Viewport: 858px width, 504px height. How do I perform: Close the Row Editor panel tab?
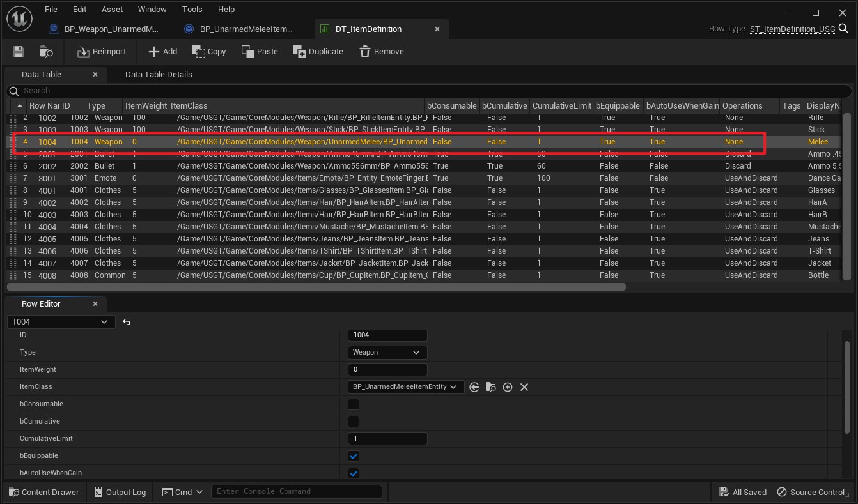pos(95,304)
